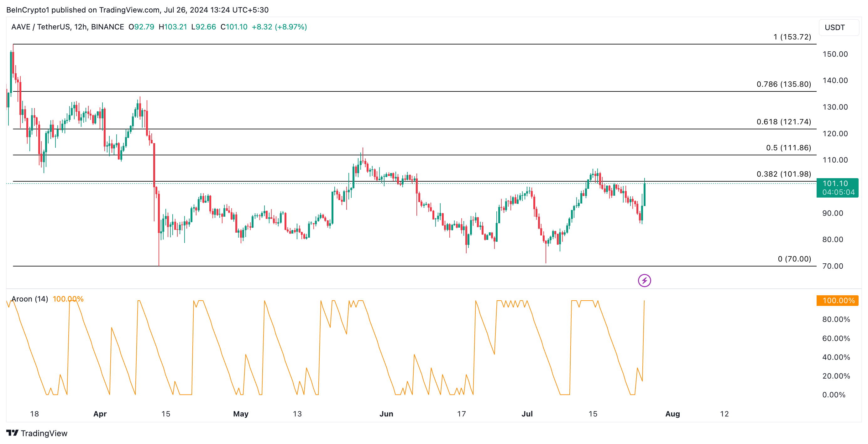Click the TradingView wordmark text link
Viewport: 868px width, 444px height.
(x=44, y=433)
